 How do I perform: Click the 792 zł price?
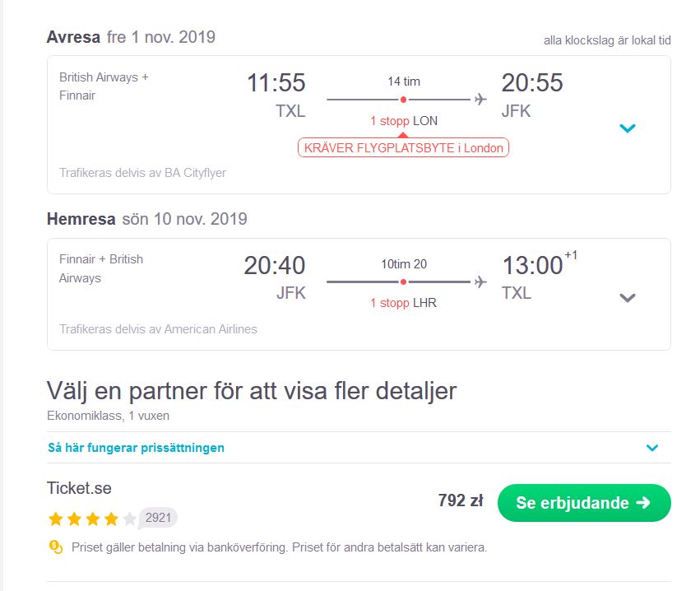pos(461,500)
